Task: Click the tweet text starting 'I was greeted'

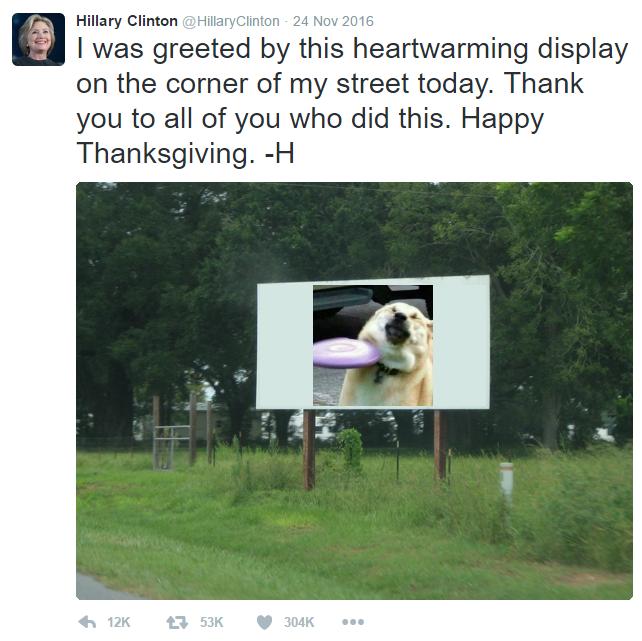Action: pos(352,101)
